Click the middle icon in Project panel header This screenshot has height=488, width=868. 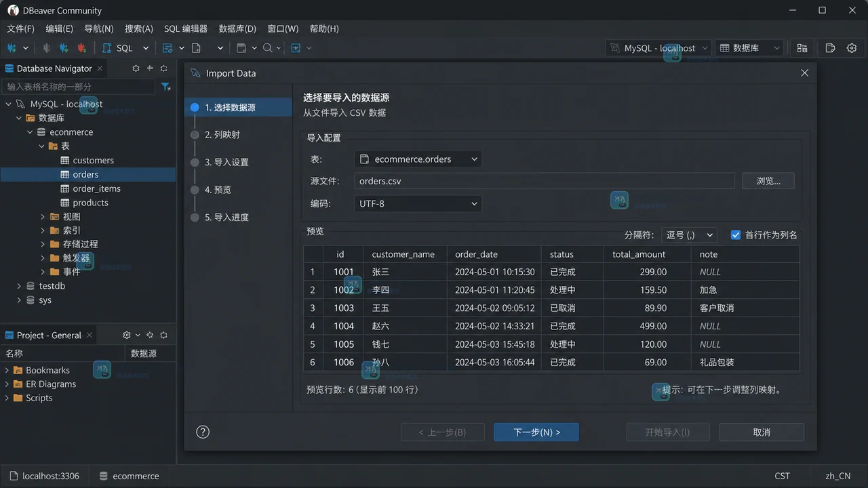(150, 335)
